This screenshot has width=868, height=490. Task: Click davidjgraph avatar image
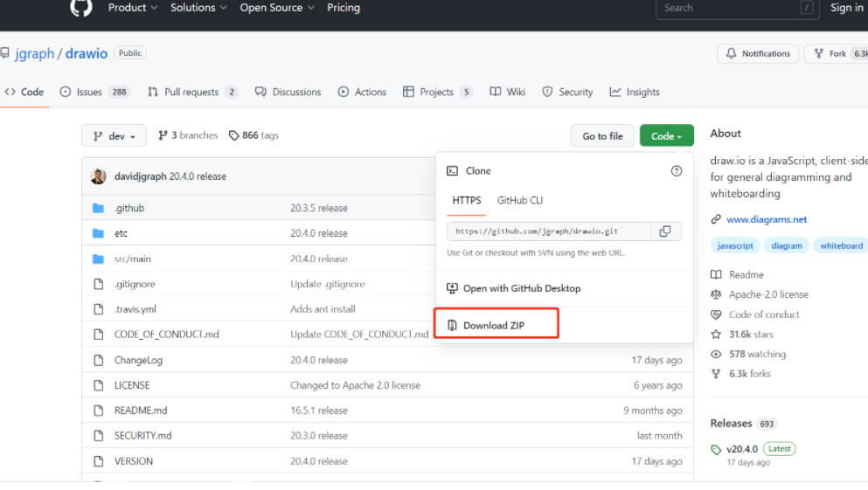98,176
